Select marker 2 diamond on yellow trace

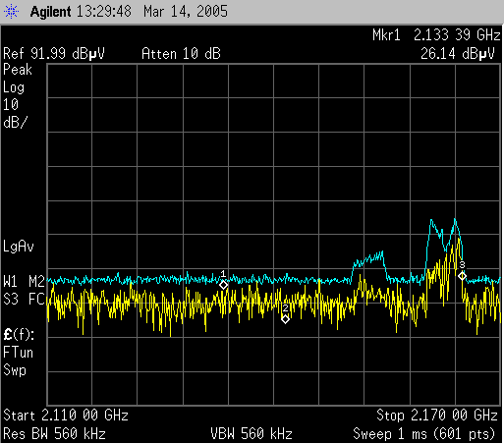285,319
